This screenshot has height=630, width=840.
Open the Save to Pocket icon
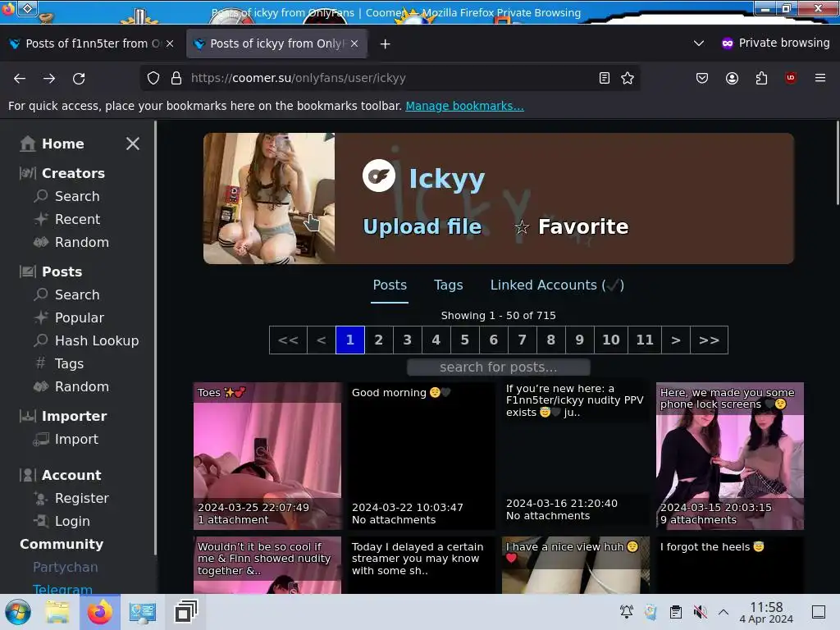(702, 78)
